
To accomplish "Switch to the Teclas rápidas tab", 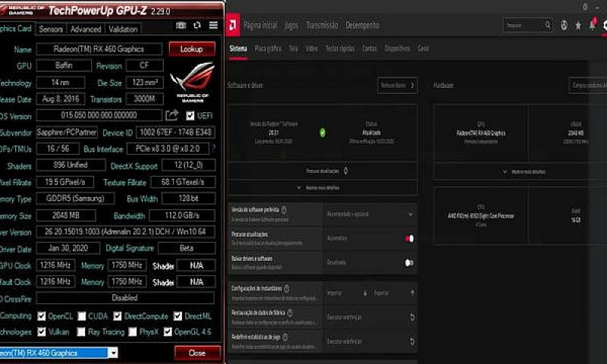I will click(x=339, y=49).
